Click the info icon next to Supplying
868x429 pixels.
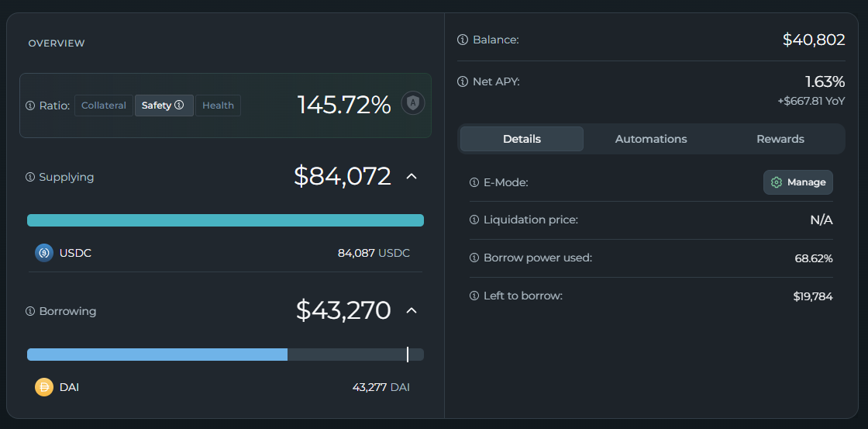(x=30, y=177)
